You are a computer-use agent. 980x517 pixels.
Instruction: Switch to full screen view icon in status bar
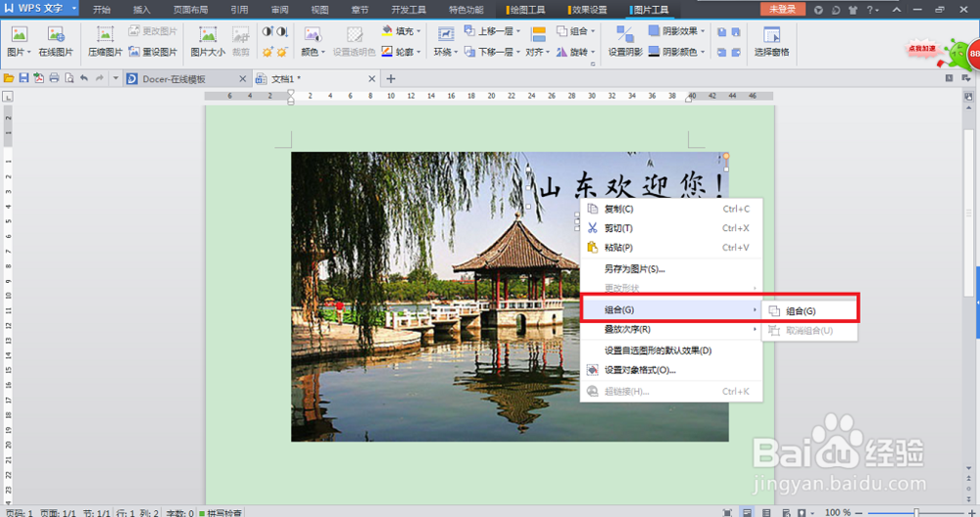727,513
